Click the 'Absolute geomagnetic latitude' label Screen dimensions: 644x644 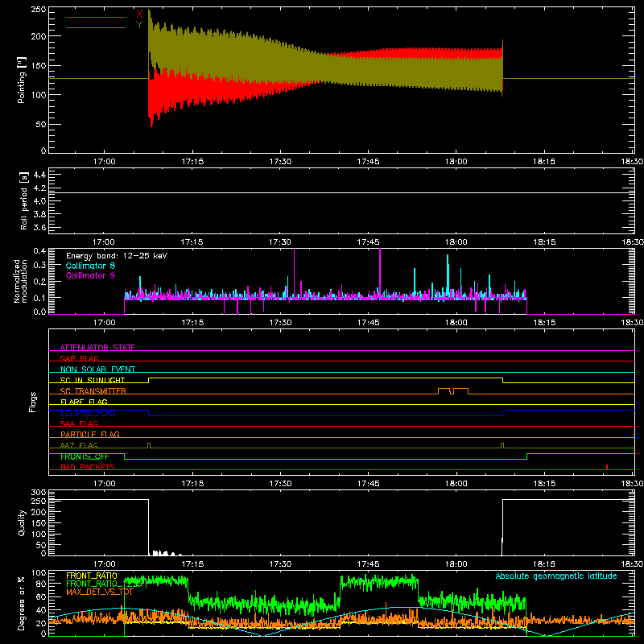(x=556, y=576)
